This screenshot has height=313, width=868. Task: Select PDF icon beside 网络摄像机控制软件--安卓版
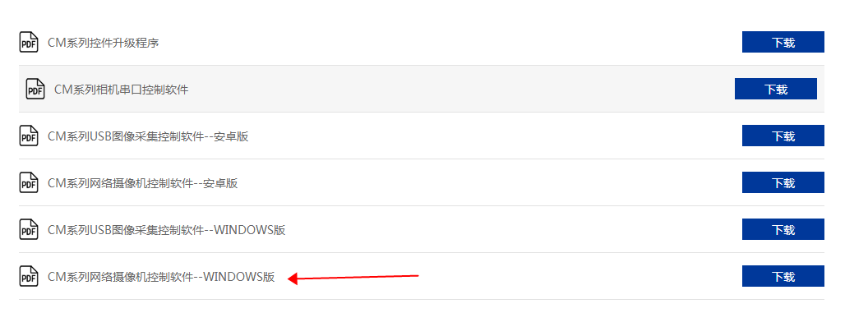tap(29, 182)
